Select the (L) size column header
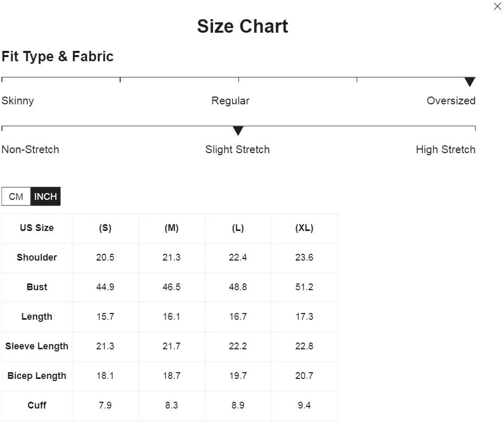The image size is (504, 422). [238, 228]
